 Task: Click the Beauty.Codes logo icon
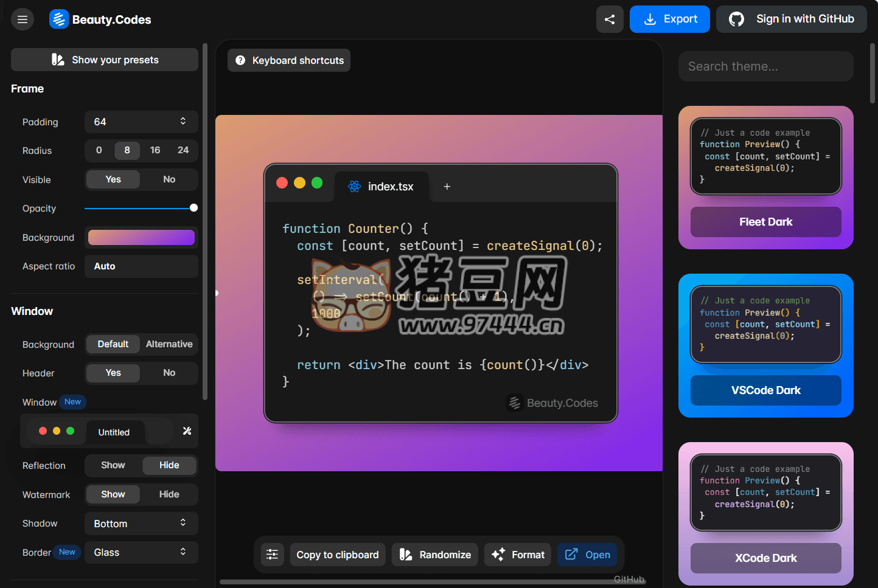[x=59, y=19]
